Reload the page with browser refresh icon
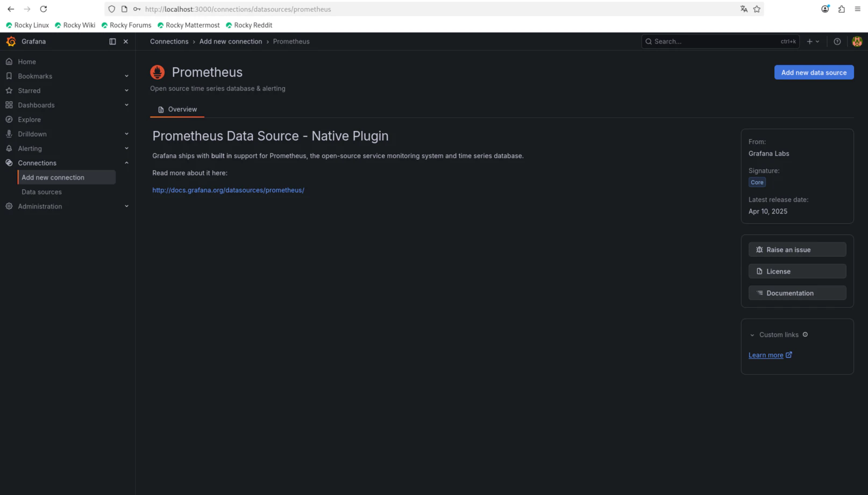This screenshot has width=868, height=495. pyautogui.click(x=44, y=9)
